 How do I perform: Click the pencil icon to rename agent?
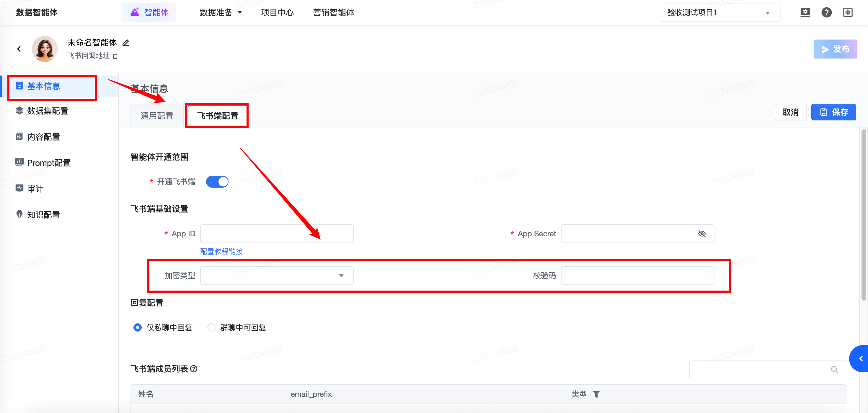(126, 43)
